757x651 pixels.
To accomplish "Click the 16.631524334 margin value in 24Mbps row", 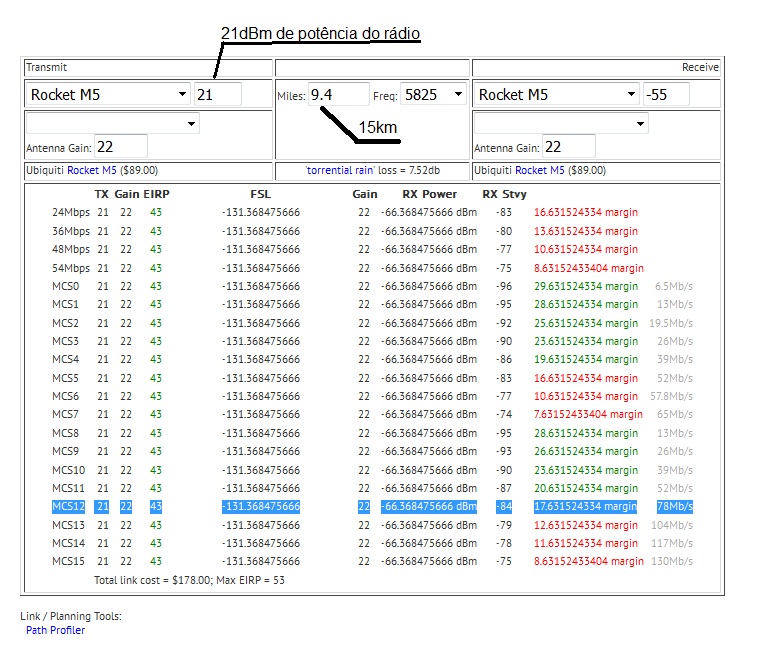I will tap(586, 212).
